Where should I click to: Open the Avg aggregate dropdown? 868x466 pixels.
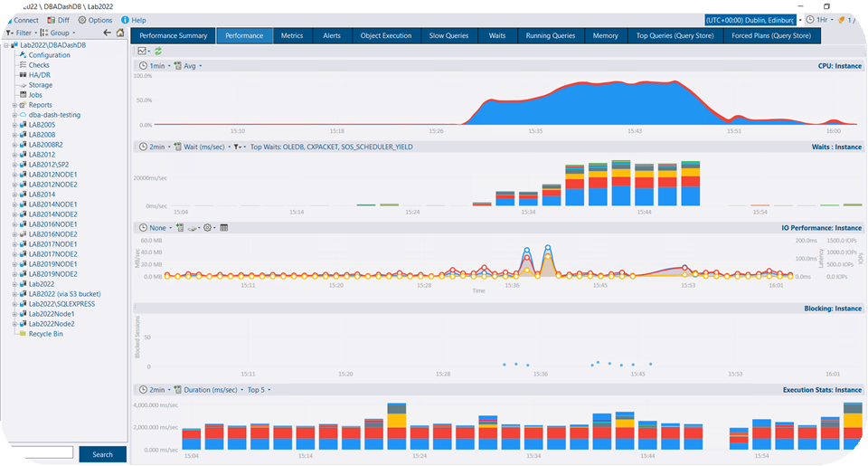(188, 65)
